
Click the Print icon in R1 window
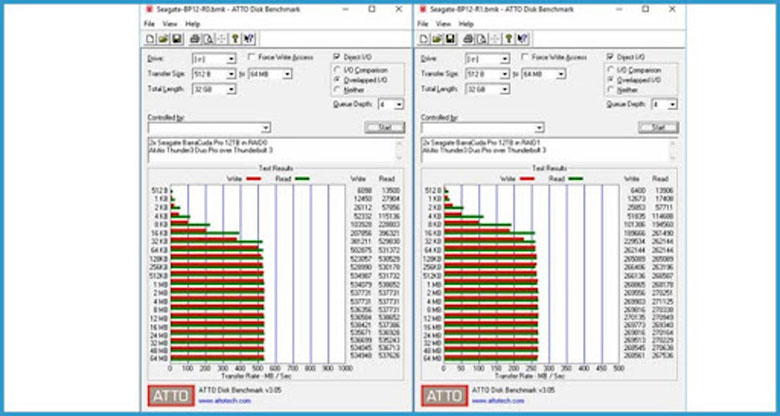tap(469, 39)
